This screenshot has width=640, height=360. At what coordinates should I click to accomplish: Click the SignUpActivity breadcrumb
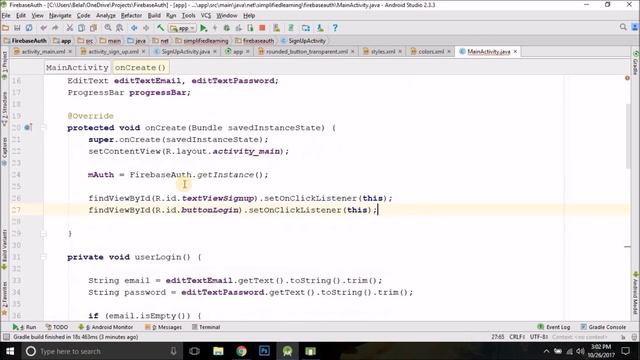(x=304, y=41)
